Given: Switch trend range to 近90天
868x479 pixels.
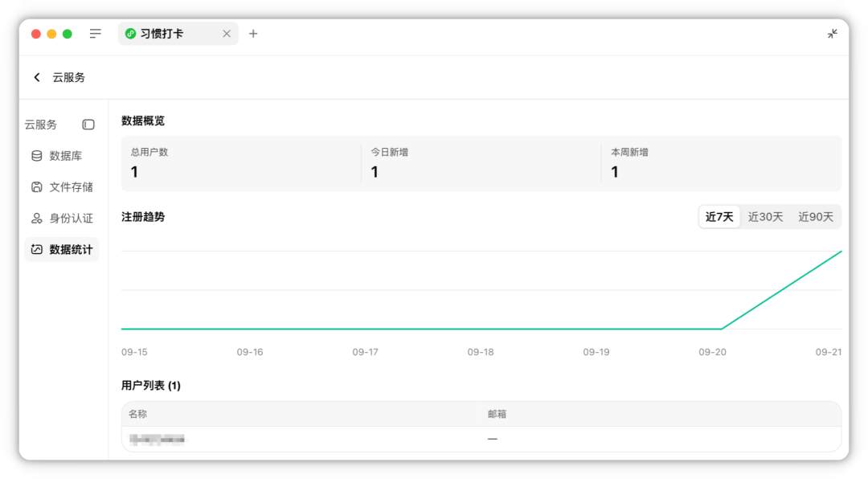Looking at the screenshot, I should [x=816, y=217].
